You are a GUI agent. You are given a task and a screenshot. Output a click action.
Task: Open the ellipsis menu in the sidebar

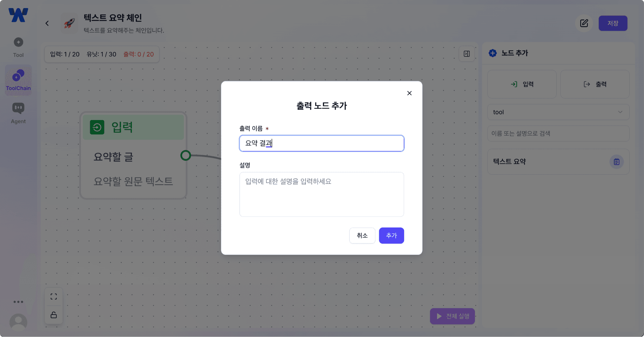point(18,302)
